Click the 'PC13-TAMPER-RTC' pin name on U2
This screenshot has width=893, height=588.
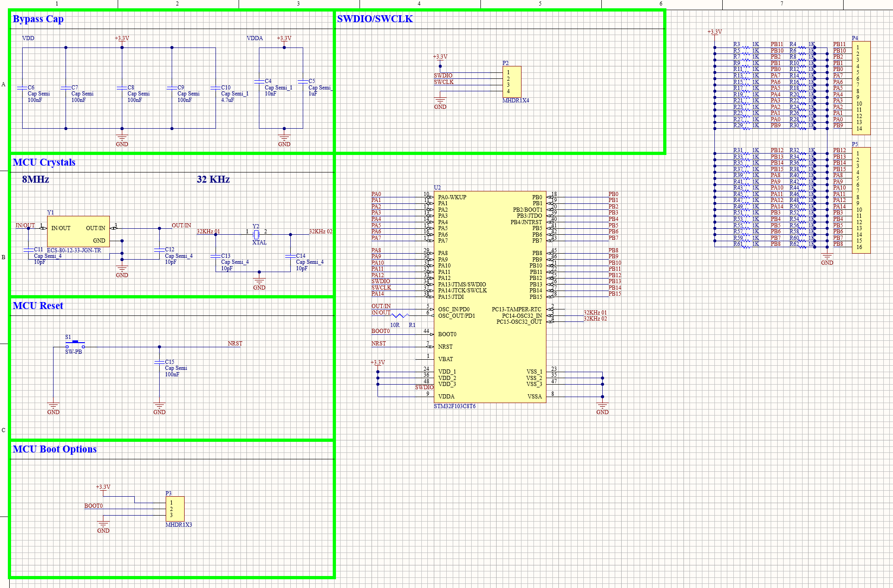pos(516,309)
